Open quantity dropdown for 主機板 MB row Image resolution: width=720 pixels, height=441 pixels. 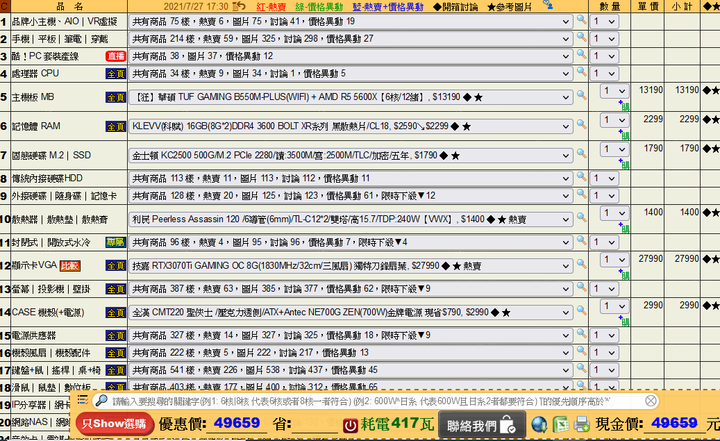tap(614, 91)
